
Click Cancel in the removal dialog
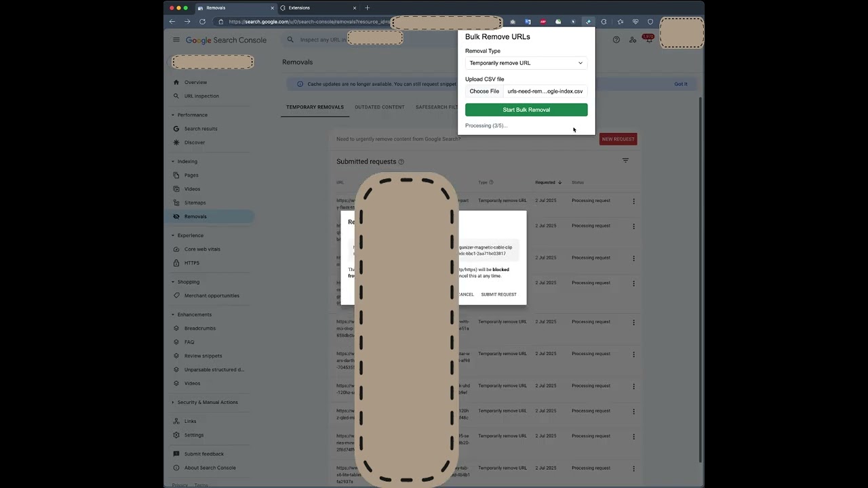[466, 294]
